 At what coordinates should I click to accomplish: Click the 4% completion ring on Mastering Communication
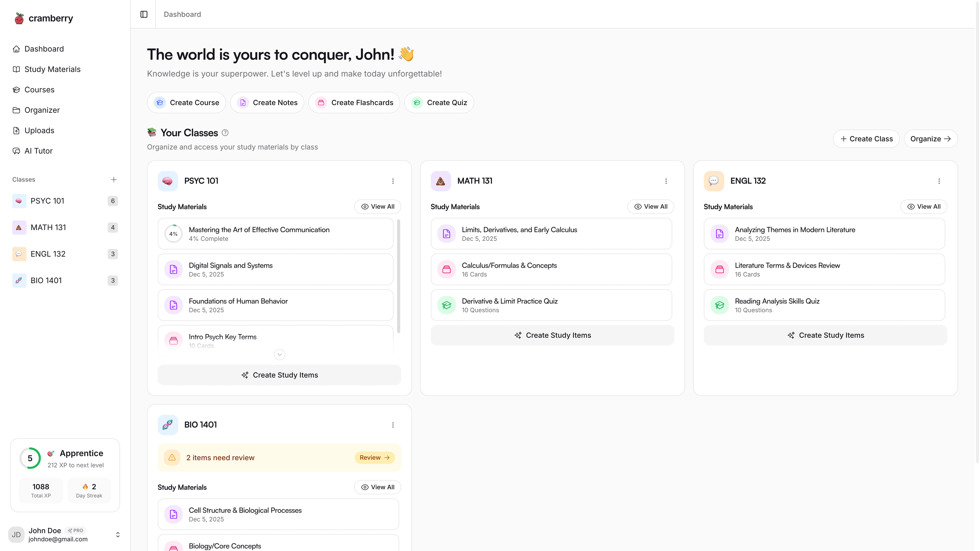pos(174,233)
